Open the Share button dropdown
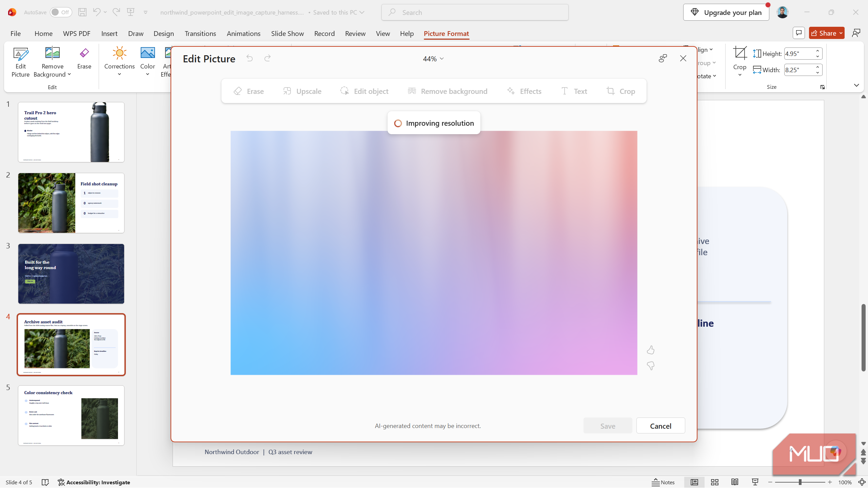868x488 pixels. pyautogui.click(x=841, y=33)
